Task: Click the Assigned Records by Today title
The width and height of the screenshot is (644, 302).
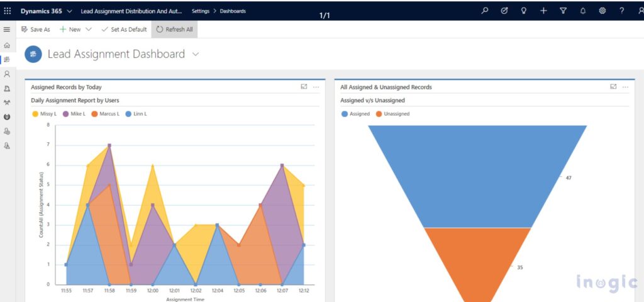Action: 66,87
